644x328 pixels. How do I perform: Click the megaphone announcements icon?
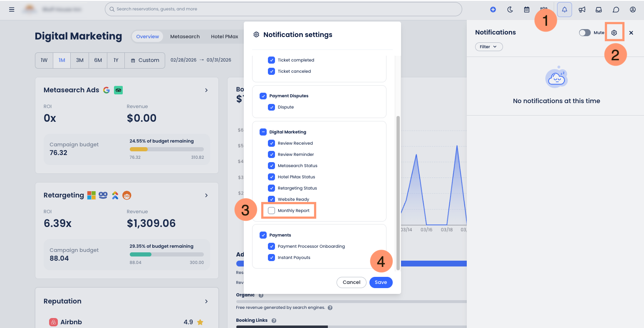click(x=582, y=10)
